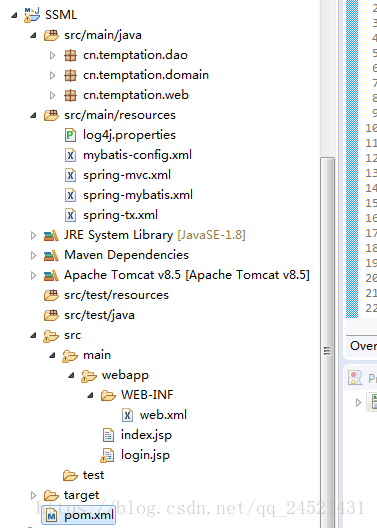
Task: Click the src/test/resources folder icon
Action: [x=51, y=295]
